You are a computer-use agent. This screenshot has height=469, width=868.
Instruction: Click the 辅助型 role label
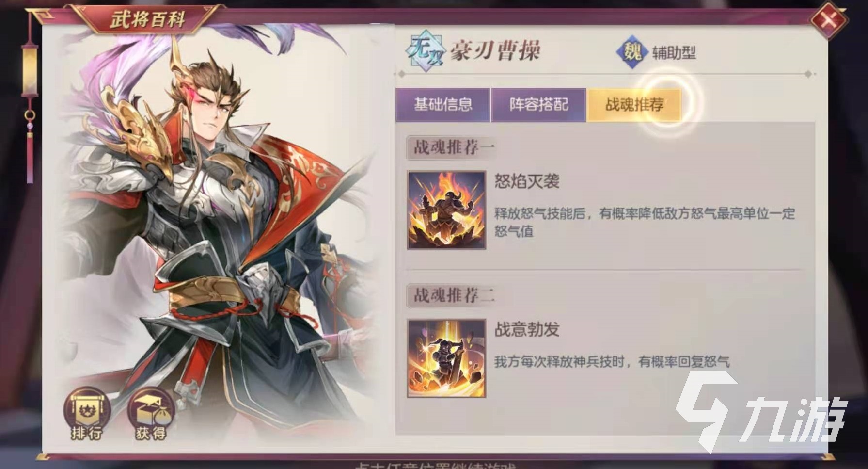click(x=674, y=52)
